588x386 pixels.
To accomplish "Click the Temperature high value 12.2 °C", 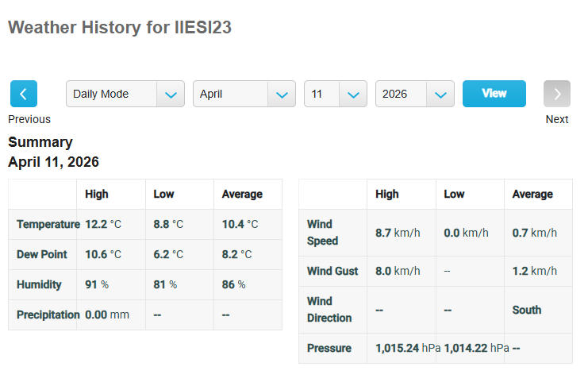I will (103, 224).
